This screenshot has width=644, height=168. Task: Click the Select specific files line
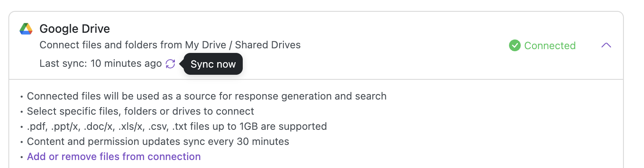click(140, 111)
